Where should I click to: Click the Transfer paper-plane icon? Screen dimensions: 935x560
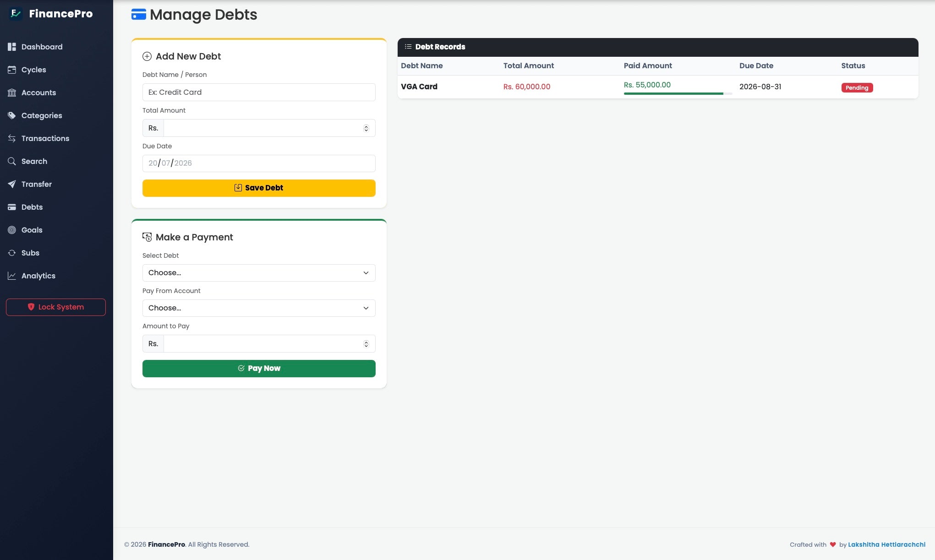pyautogui.click(x=12, y=184)
